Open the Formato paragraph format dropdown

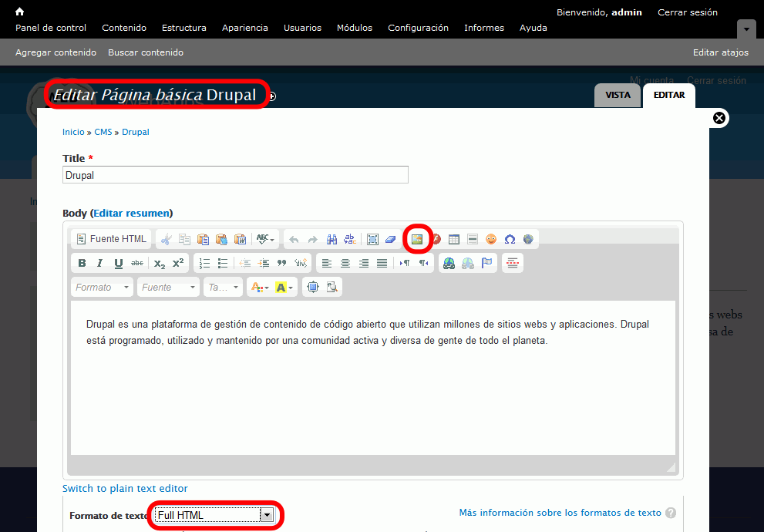click(103, 288)
